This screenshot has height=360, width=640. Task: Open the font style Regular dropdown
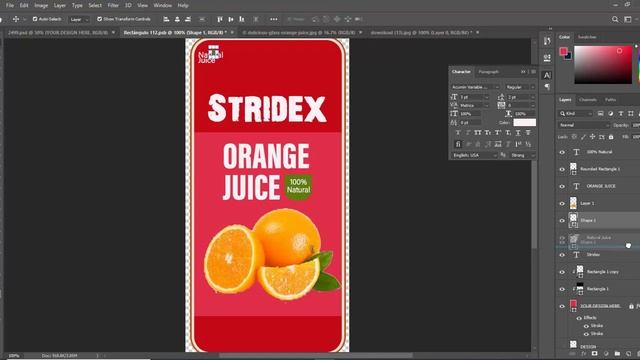pyautogui.click(x=520, y=87)
